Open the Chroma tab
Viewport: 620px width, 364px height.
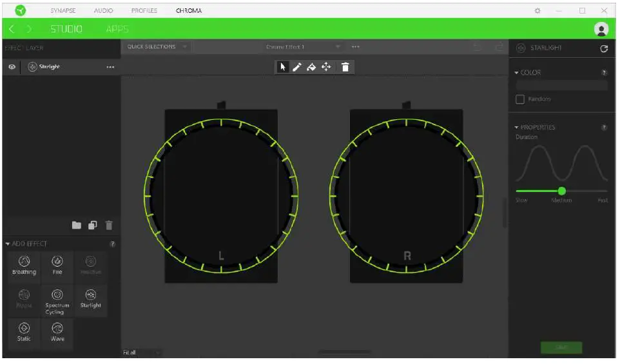(x=189, y=11)
